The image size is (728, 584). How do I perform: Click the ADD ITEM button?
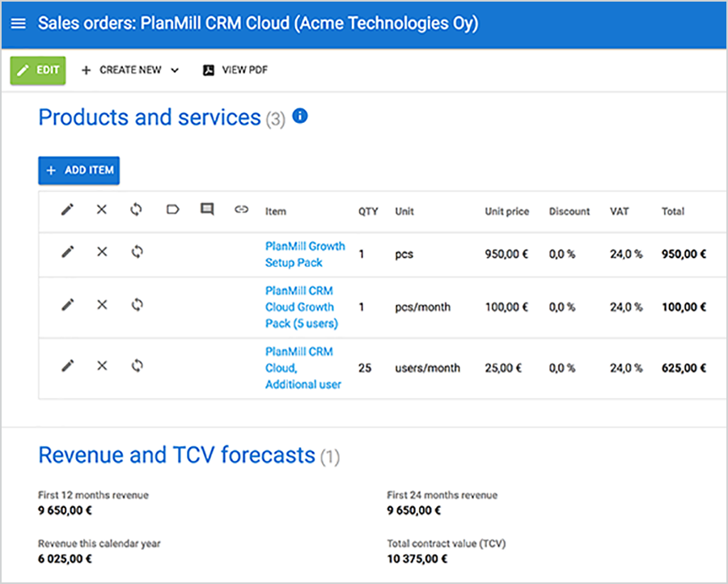79,171
